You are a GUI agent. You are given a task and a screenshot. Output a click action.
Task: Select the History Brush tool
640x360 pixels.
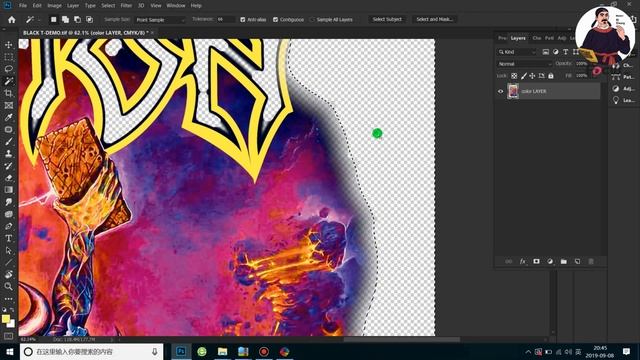point(9,166)
